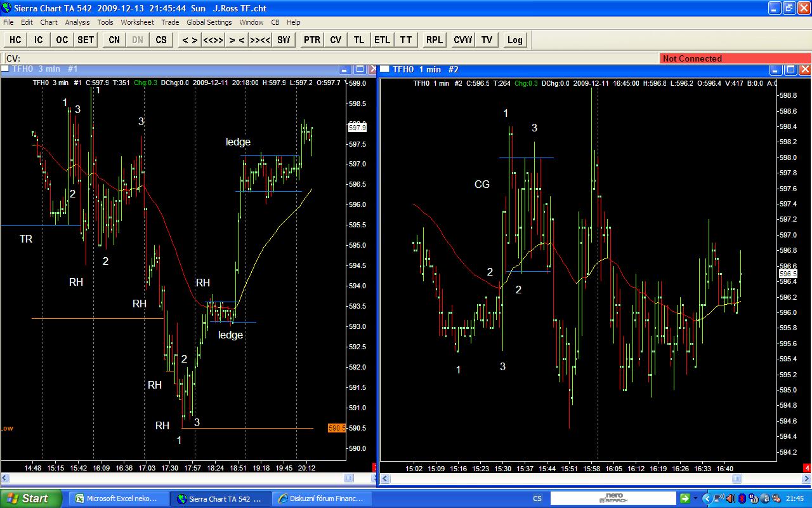Maximize the TFH0 3 min #1 chart window
Image resolution: width=812 pixels, height=508 pixels.
click(359, 69)
